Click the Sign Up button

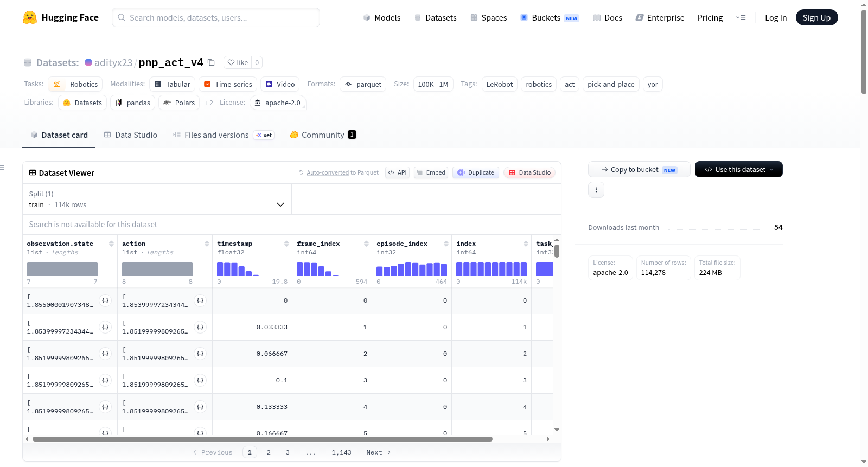[816, 17]
